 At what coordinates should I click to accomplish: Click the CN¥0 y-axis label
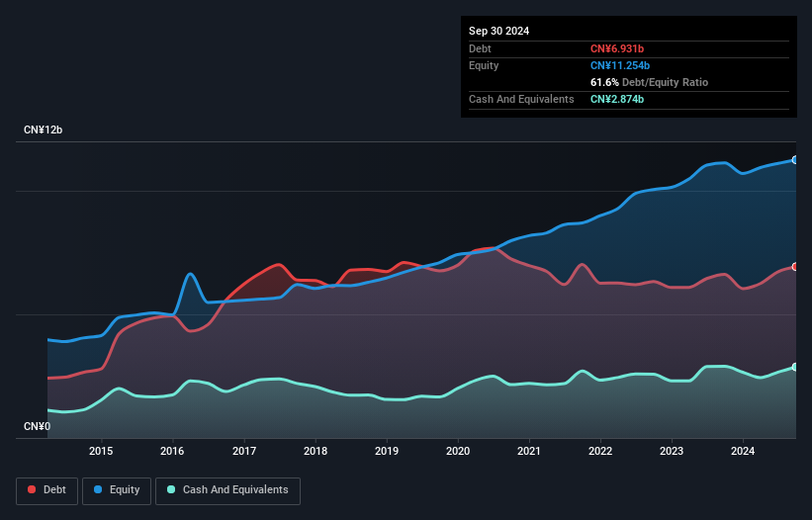38,426
